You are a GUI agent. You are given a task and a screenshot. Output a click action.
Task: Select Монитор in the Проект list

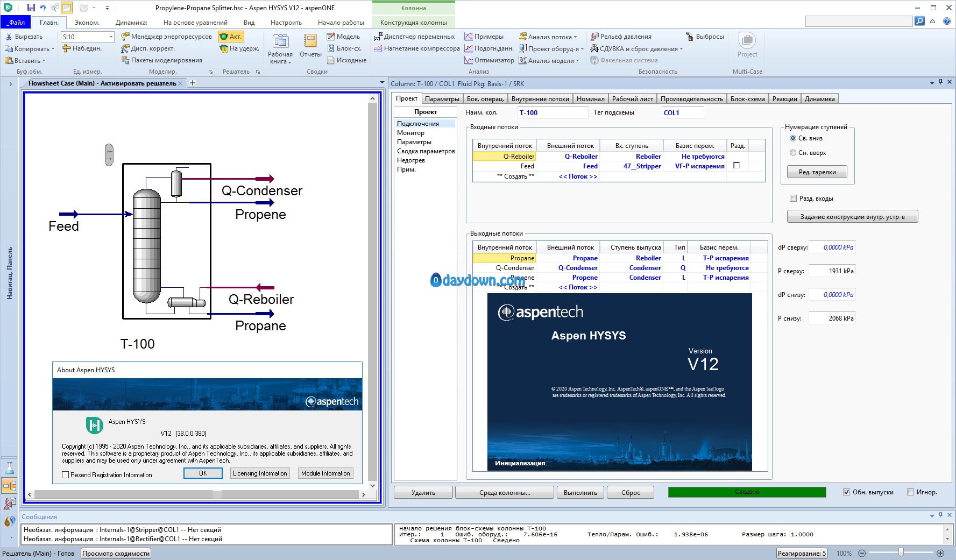tap(410, 133)
